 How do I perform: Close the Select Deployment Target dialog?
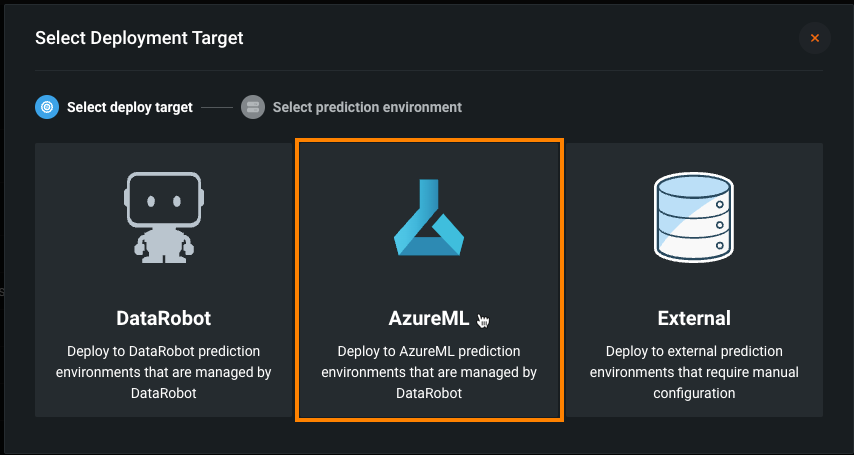815,38
